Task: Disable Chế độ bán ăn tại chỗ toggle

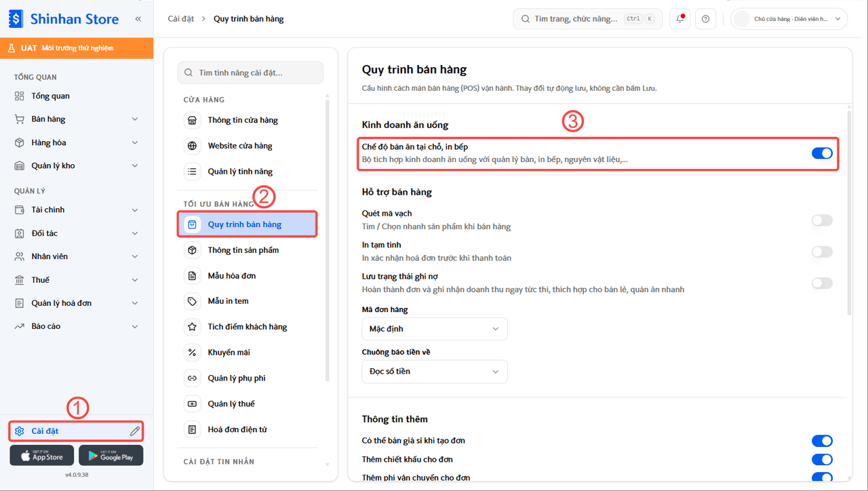Action: [822, 153]
